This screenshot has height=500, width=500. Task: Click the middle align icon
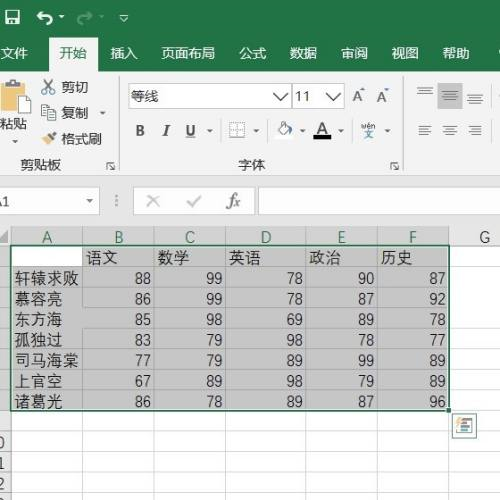pos(450,96)
